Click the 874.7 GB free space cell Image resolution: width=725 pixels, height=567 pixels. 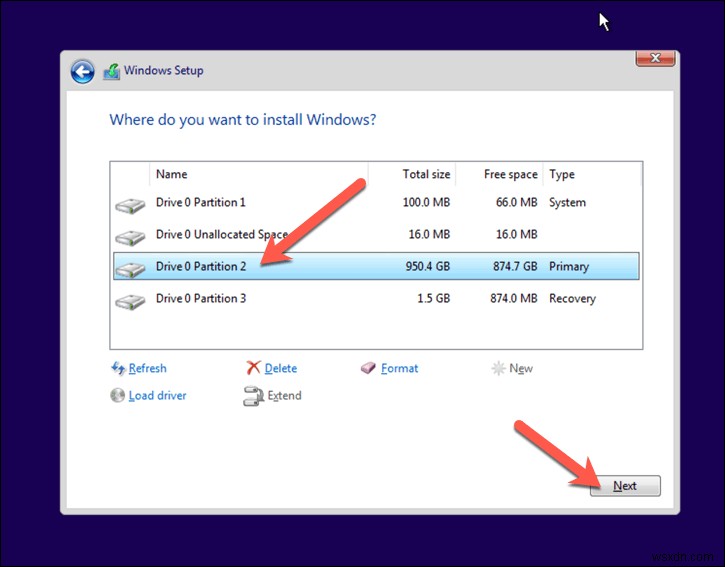pyautogui.click(x=515, y=266)
